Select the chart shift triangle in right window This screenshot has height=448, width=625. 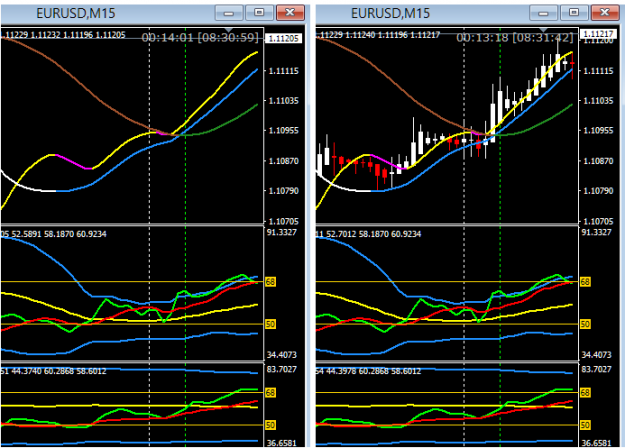pyautogui.click(x=543, y=30)
